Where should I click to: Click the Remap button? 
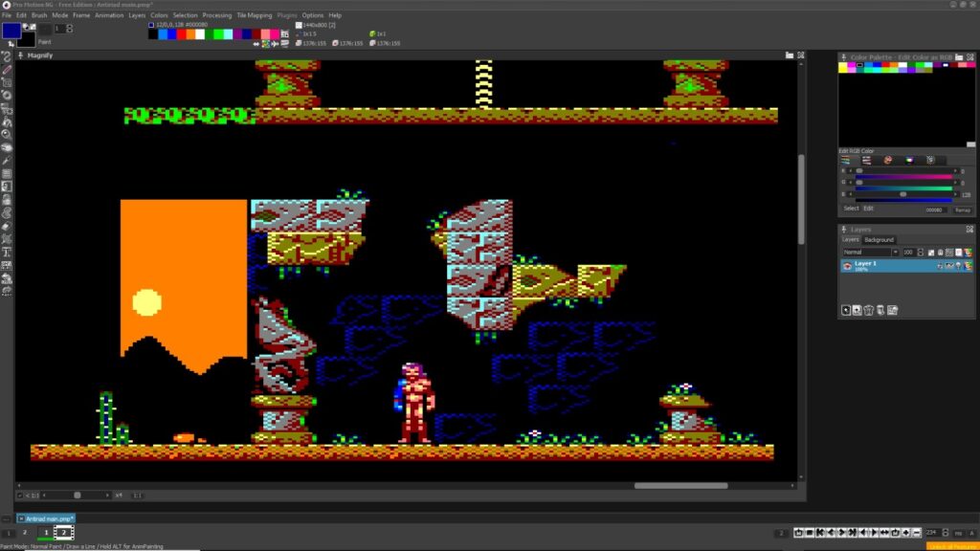(x=963, y=209)
